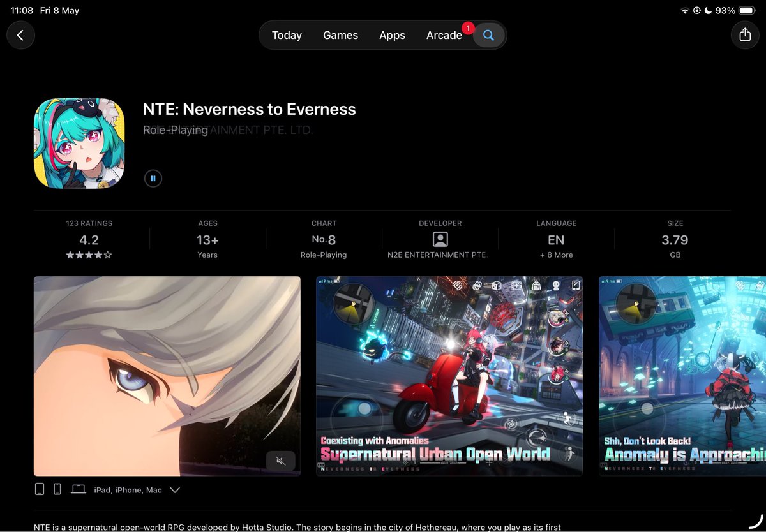The width and height of the screenshot is (766, 532).
Task: Open the Today tab
Action: (287, 35)
